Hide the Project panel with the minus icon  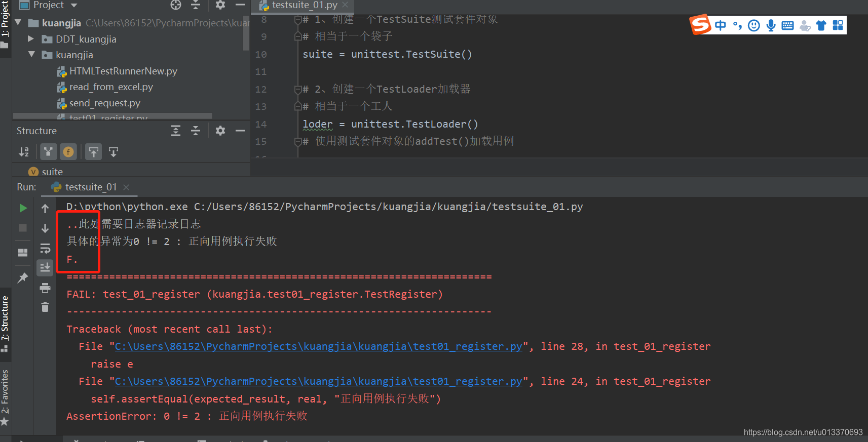(240, 5)
